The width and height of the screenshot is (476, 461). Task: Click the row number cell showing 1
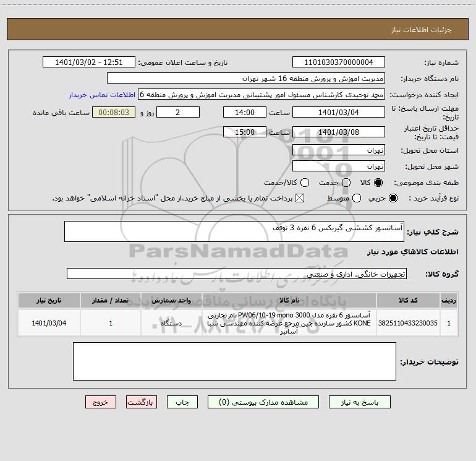449,323
